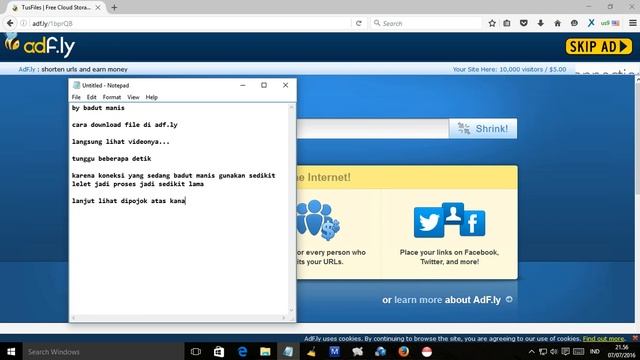This screenshot has width=640, height=360.
Task: Click the Notepad vertical scrollbar
Action: (291, 209)
